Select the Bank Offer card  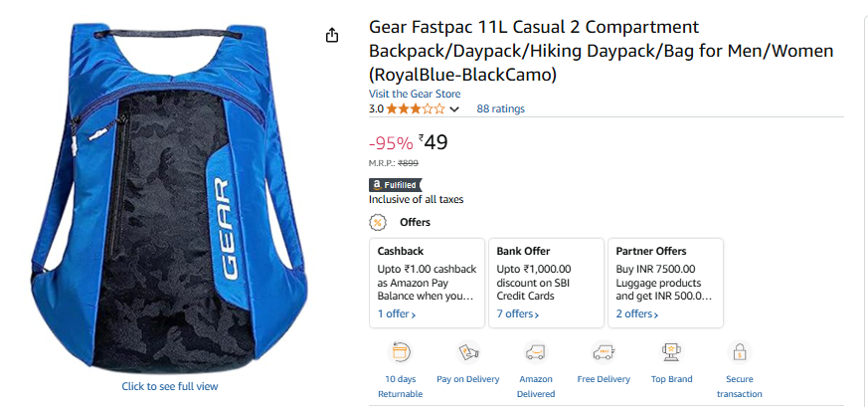(x=547, y=283)
